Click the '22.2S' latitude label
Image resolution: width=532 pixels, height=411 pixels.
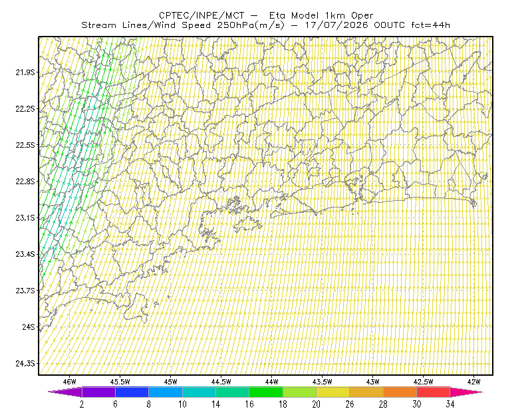[x=25, y=108]
